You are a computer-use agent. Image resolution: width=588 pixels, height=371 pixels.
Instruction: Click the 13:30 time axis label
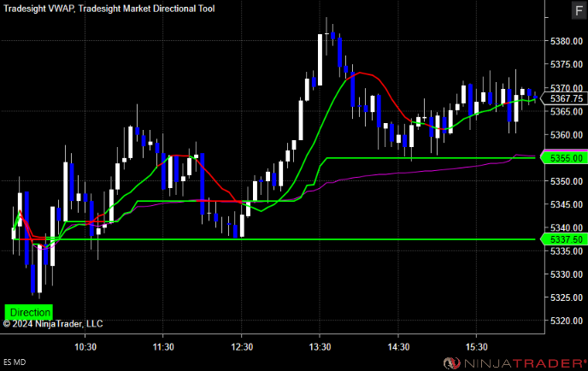(320, 347)
